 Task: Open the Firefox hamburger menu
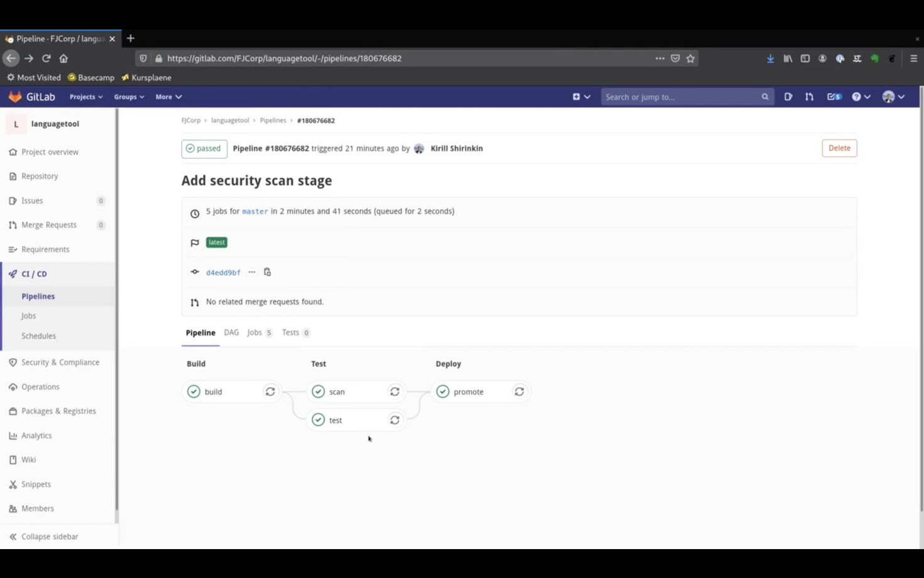[914, 58]
